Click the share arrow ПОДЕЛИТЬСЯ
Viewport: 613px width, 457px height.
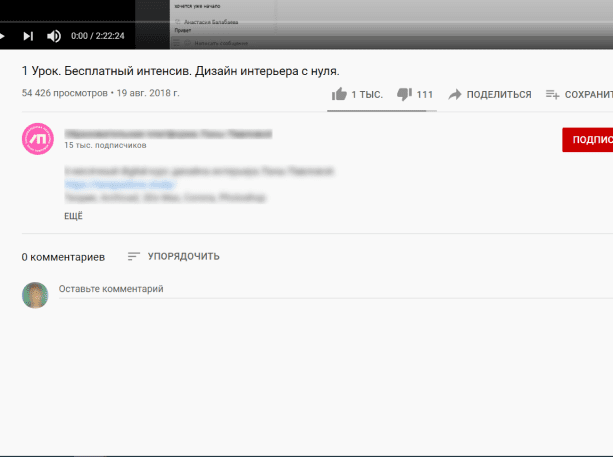pos(489,94)
